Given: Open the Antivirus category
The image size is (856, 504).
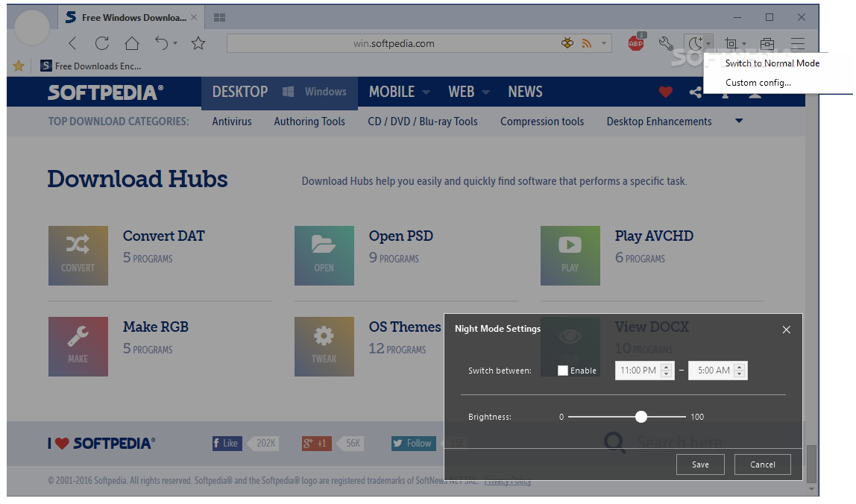Looking at the screenshot, I should coord(232,122).
